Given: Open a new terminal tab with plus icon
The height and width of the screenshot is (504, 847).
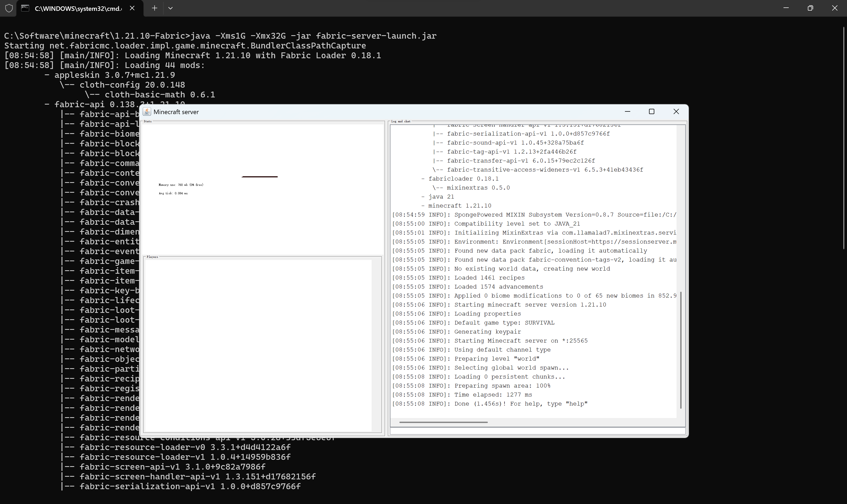Looking at the screenshot, I should pyautogui.click(x=155, y=8).
